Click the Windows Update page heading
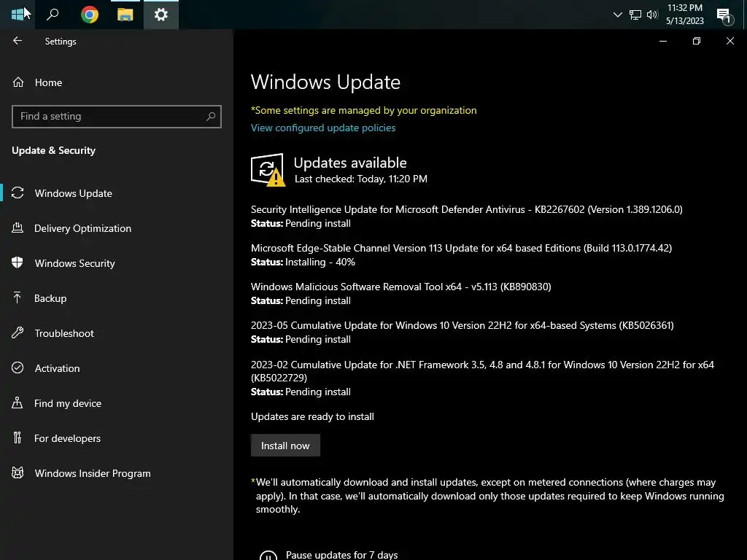747x560 pixels. point(325,82)
